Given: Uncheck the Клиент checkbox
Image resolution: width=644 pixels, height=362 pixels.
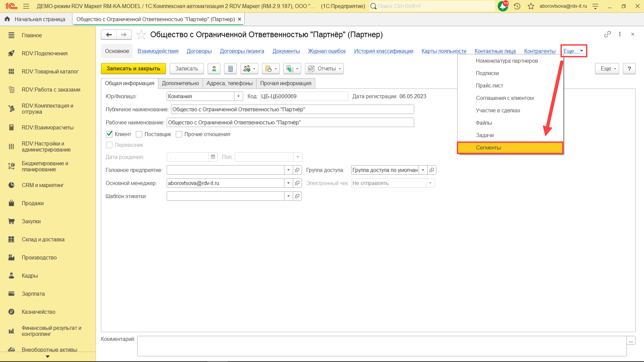Looking at the screenshot, I should tap(109, 134).
